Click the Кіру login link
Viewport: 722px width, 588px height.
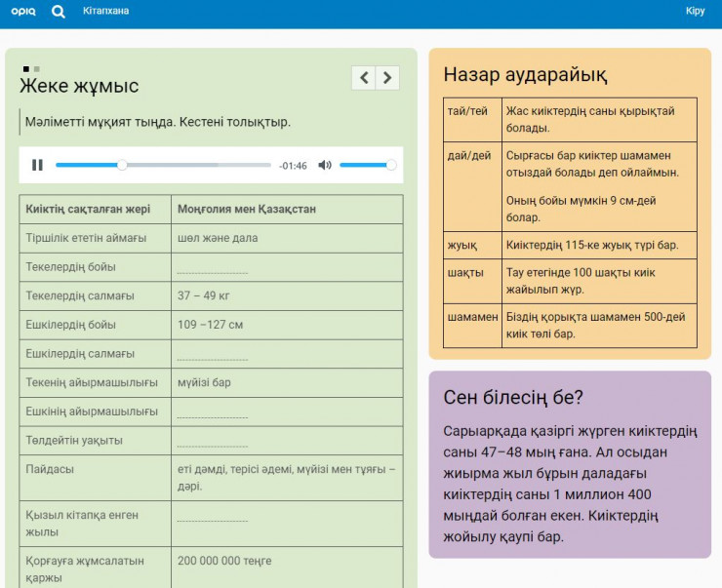pyautogui.click(x=695, y=11)
